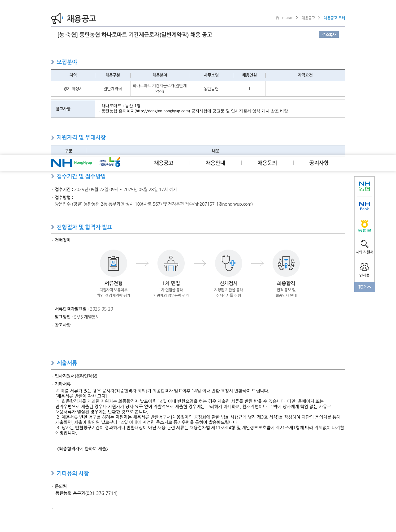Viewport: 396px width, 532px height.
Task: Click the 최종합격자에 한하여 제출 note
Action: [83, 448]
